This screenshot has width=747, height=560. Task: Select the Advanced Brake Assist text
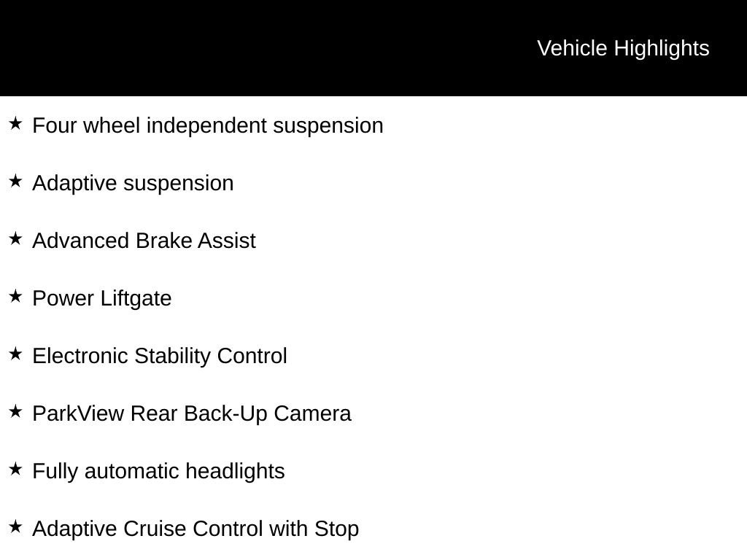point(144,241)
